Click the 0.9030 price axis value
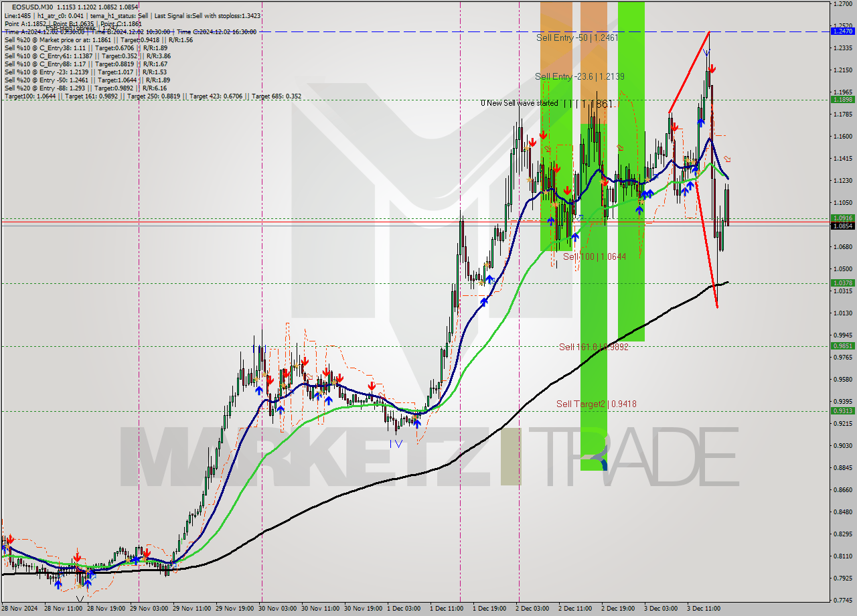The height and width of the screenshot is (616, 857). 842,445
